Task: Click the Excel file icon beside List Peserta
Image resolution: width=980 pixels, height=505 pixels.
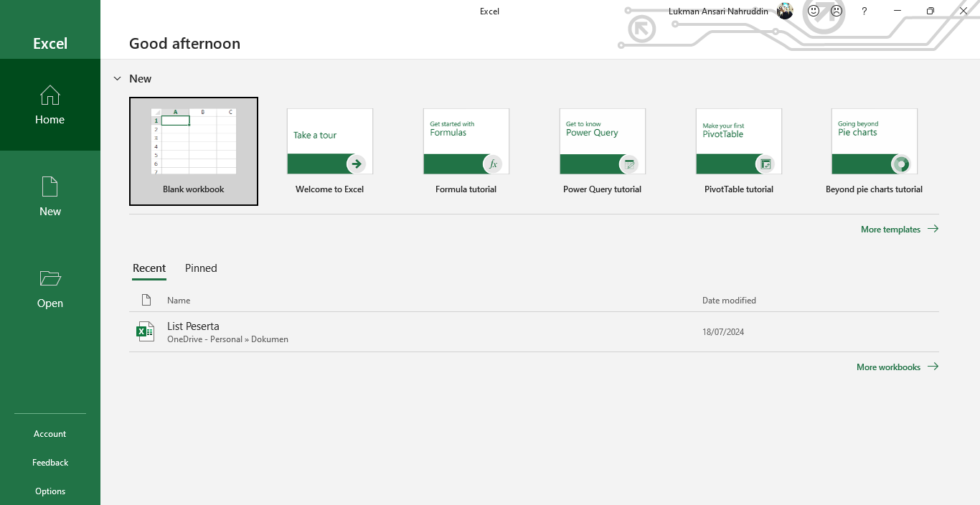Action: (146, 331)
